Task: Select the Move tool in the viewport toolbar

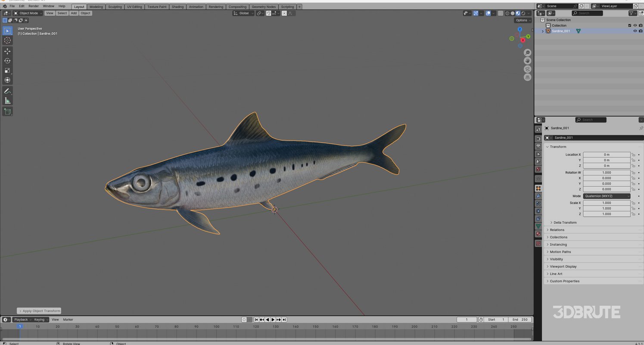Action: tap(7, 51)
